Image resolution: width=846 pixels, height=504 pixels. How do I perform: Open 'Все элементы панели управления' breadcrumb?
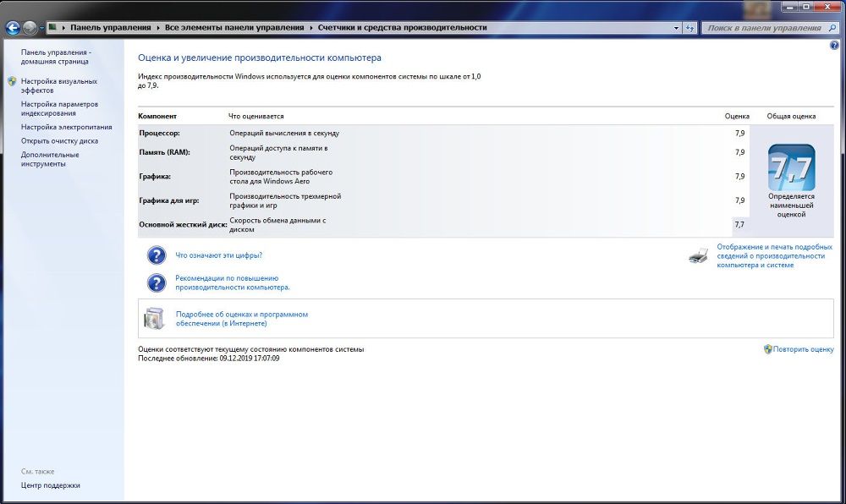(x=234, y=28)
